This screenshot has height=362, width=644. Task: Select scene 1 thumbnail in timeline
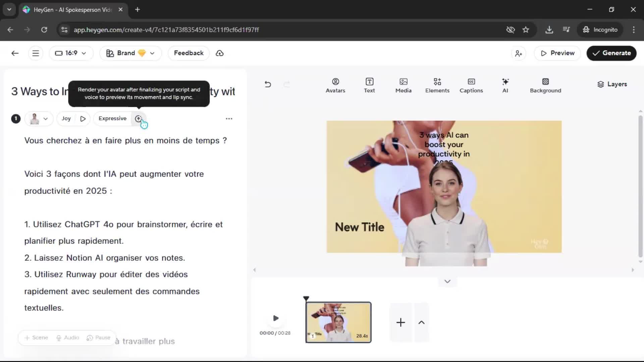pos(338,322)
